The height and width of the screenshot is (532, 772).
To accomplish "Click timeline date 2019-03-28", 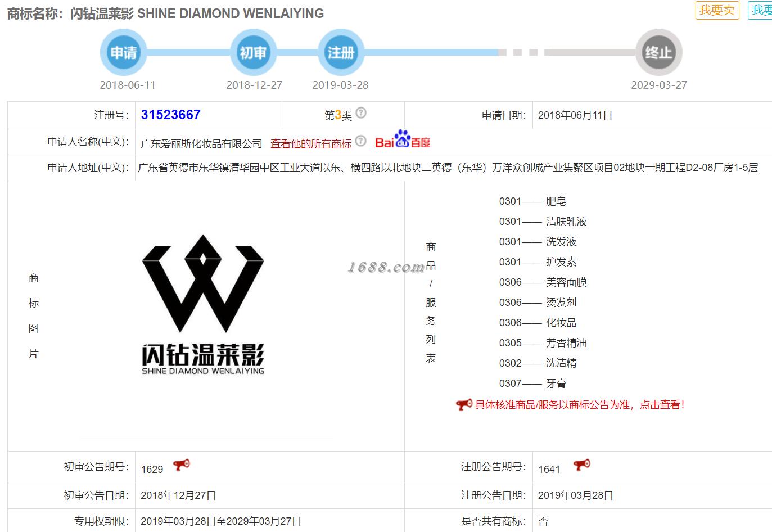I will pyautogui.click(x=340, y=85).
